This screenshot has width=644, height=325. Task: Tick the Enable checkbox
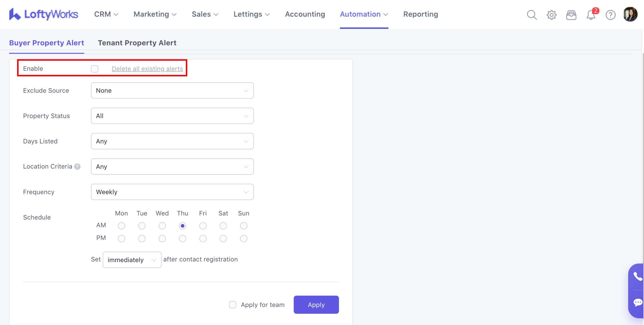pos(95,69)
